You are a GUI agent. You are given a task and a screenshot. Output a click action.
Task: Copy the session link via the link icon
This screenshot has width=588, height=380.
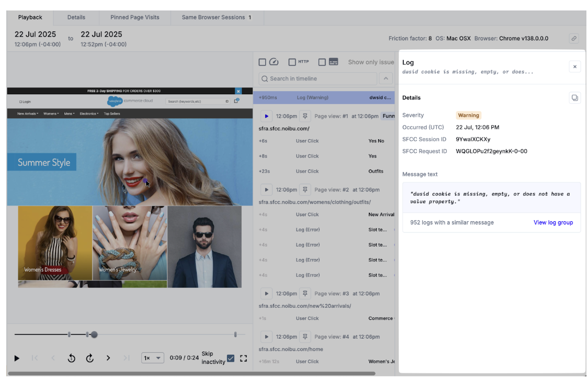[x=574, y=39]
